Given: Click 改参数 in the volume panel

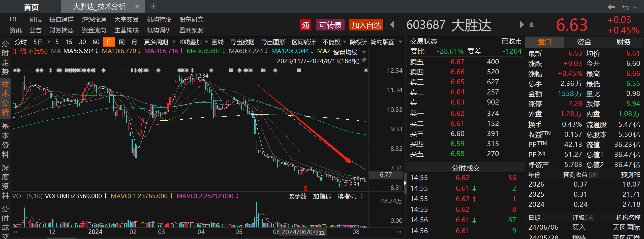Looking at the screenshot, I should (x=297, y=196).
